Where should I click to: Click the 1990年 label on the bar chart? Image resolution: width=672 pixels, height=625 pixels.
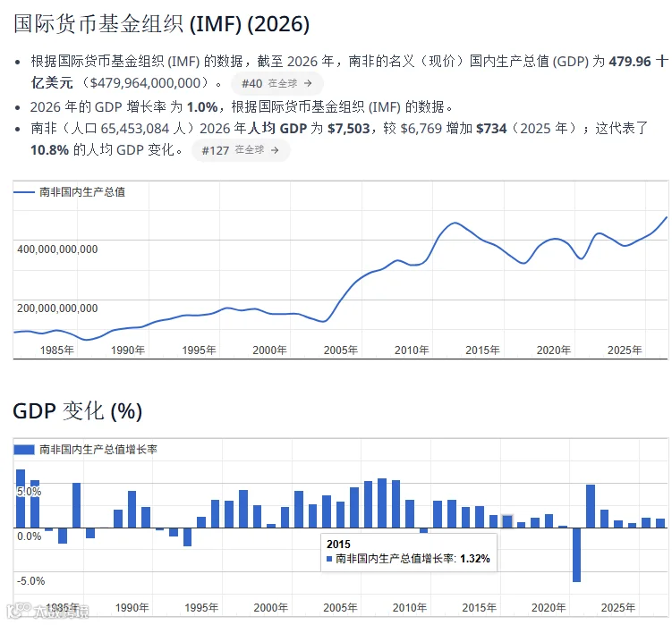tap(132, 607)
